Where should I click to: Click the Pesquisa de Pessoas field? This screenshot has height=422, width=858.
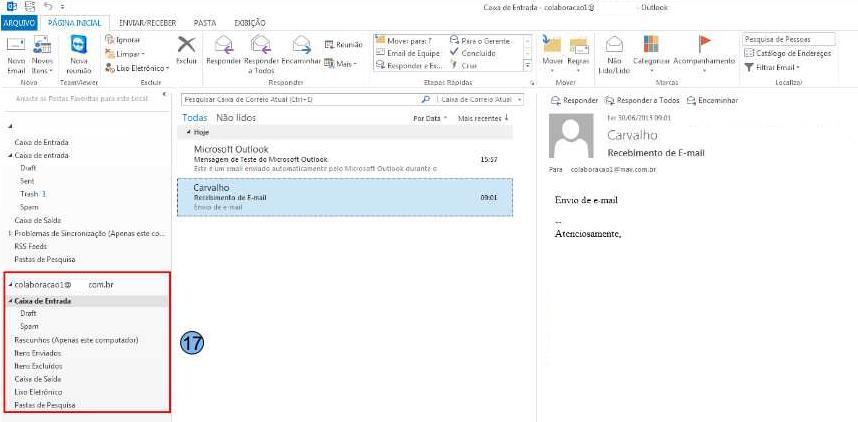pos(785,38)
